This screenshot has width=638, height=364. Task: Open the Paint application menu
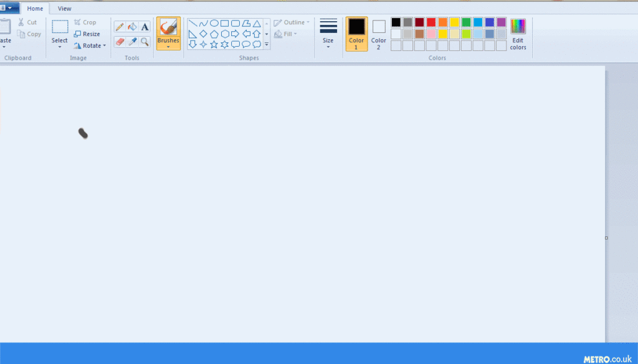(x=9, y=8)
